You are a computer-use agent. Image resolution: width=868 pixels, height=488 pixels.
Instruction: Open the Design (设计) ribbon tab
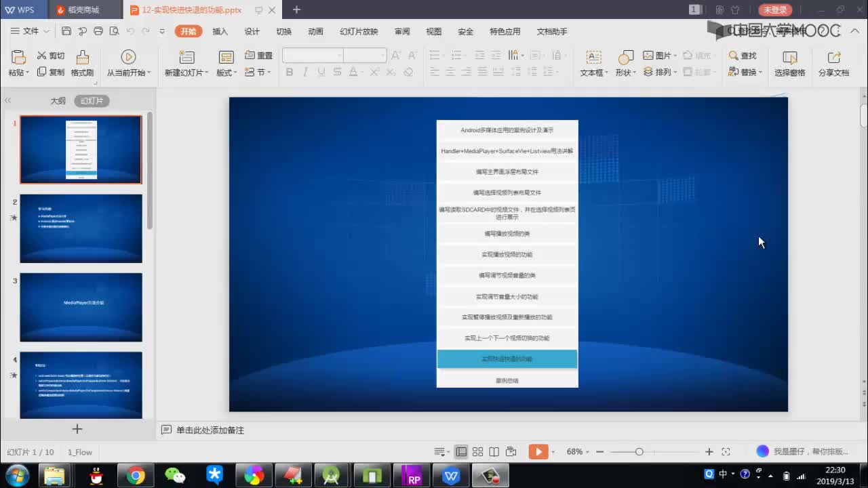tap(252, 31)
